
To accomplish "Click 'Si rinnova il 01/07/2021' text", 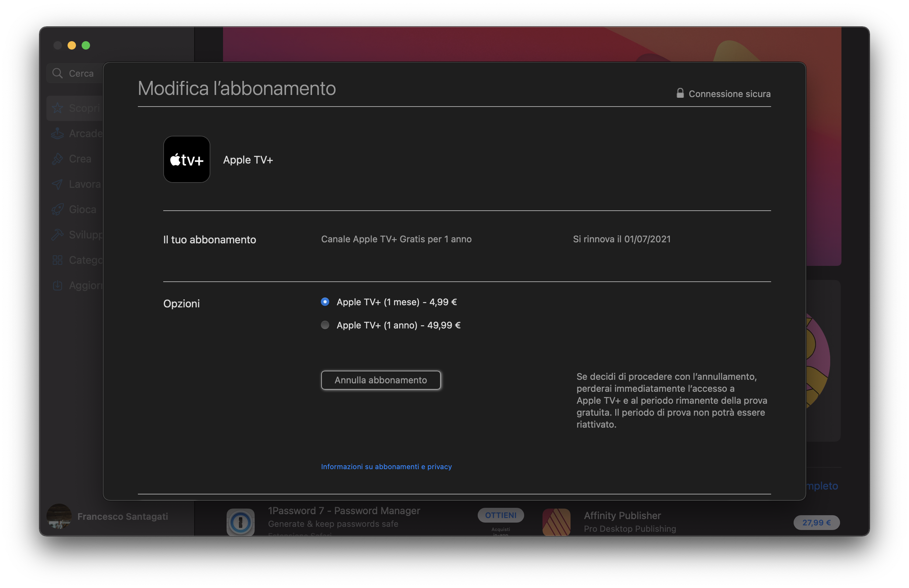I will coord(621,239).
